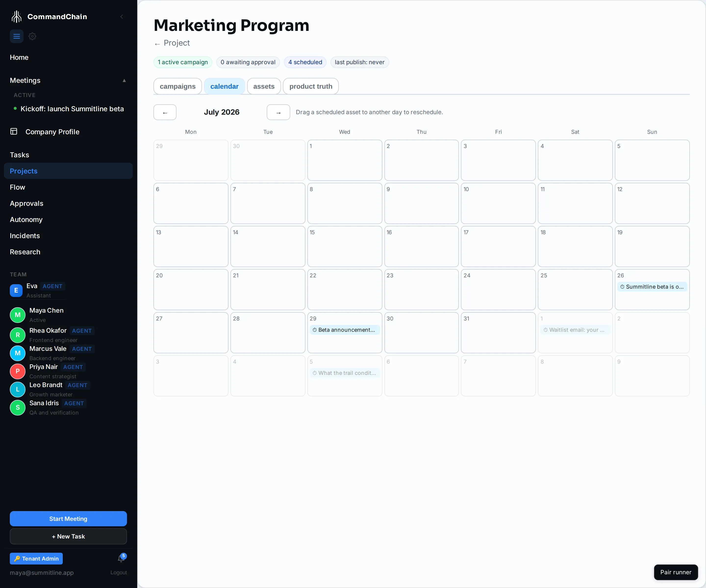Go back via the Project link

point(172,43)
